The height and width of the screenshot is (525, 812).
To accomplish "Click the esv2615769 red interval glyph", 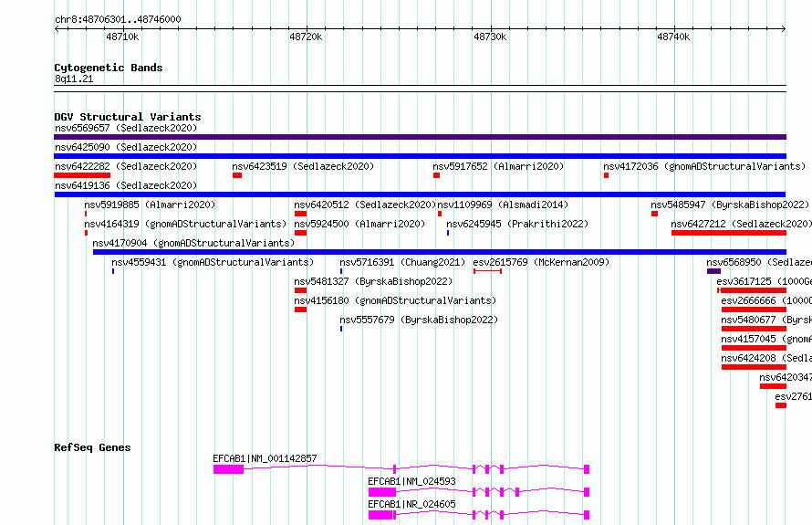I will [487, 271].
